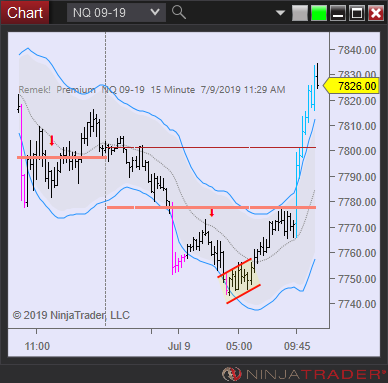The height and width of the screenshot is (383, 388).
Task: Click the 09:45 time axis label
Action: [297, 346]
